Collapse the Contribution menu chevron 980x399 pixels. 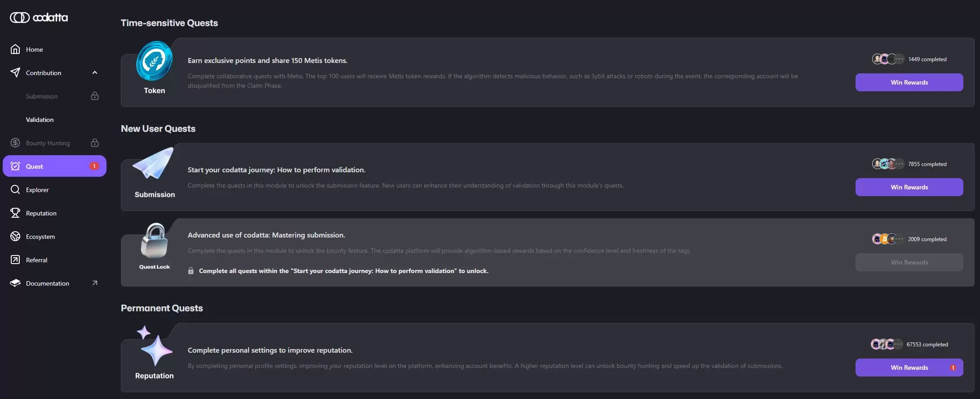click(95, 73)
